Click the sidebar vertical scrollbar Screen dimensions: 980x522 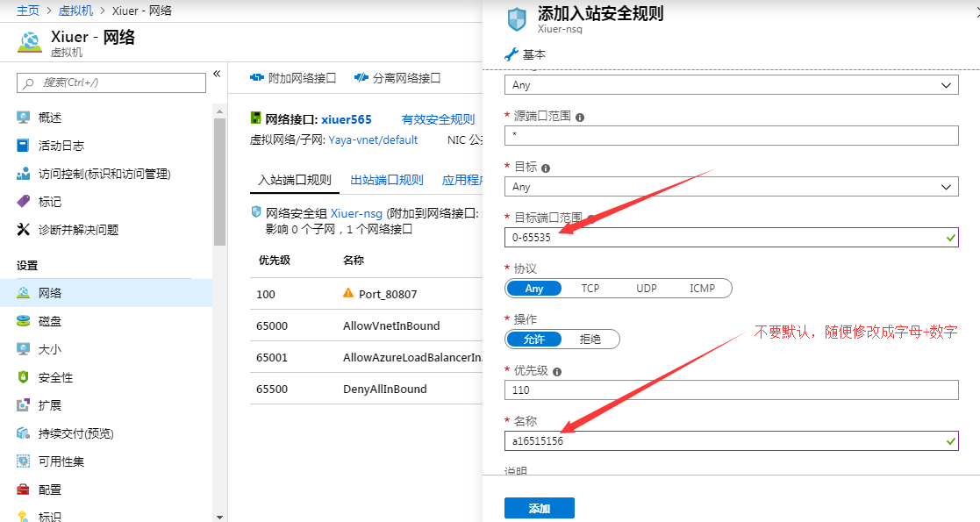219,182
